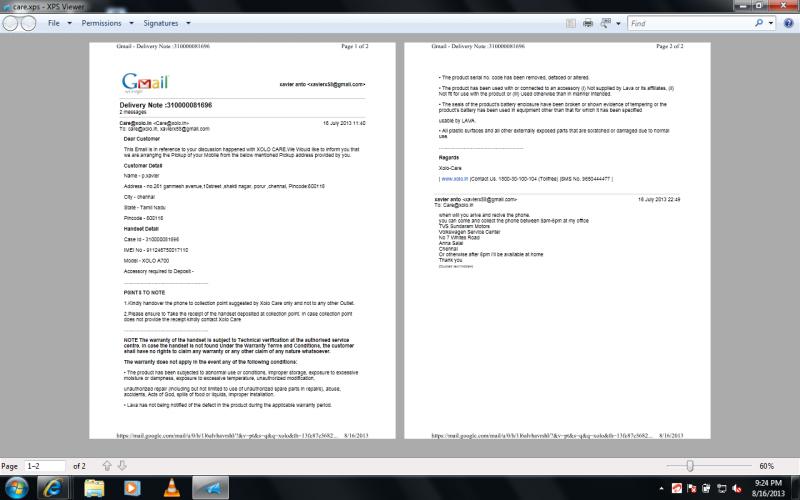Click Safely Remove Hardware tray icon
The height and width of the screenshot is (500, 800).
[707, 489]
